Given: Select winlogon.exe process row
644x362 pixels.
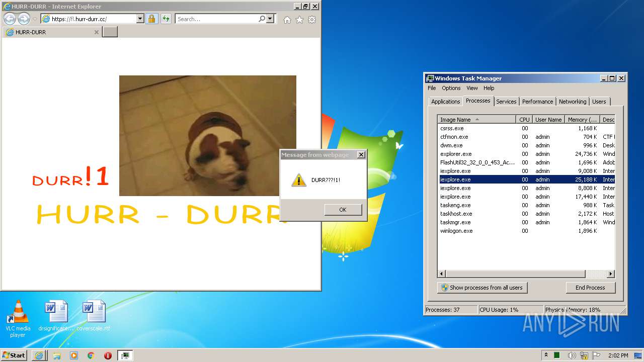Looking at the screenshot, I should pos(526,231).
